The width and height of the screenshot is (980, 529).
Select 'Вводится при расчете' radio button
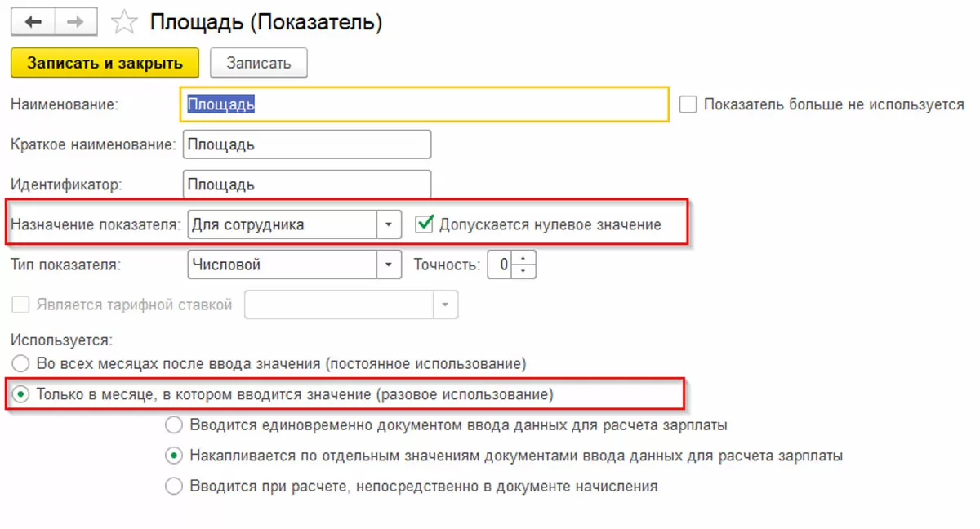(174, 487)
